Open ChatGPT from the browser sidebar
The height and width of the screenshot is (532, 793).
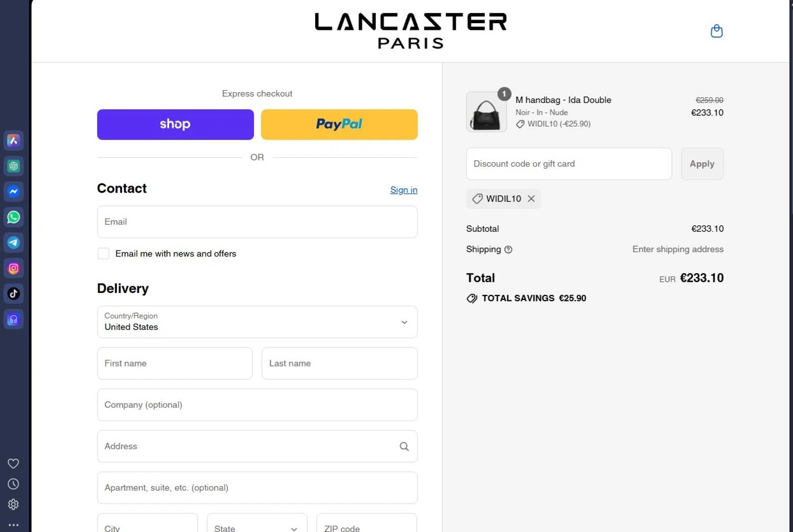[x=14, y=166]
